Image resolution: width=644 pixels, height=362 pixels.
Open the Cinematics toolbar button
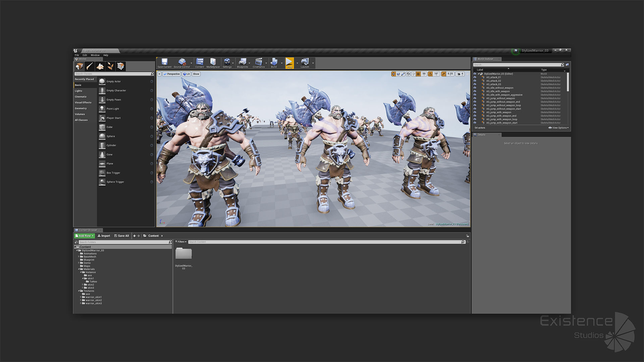coord(259,63)
